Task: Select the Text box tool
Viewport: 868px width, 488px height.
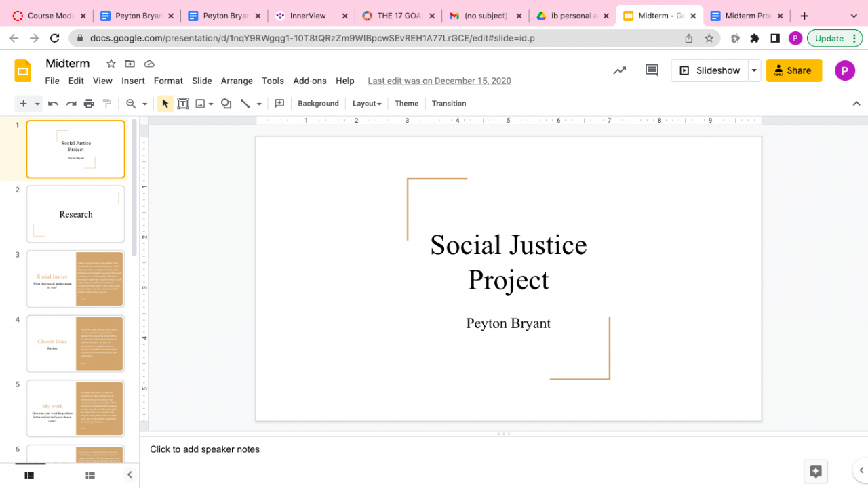Action: click(x=182, y=104)
